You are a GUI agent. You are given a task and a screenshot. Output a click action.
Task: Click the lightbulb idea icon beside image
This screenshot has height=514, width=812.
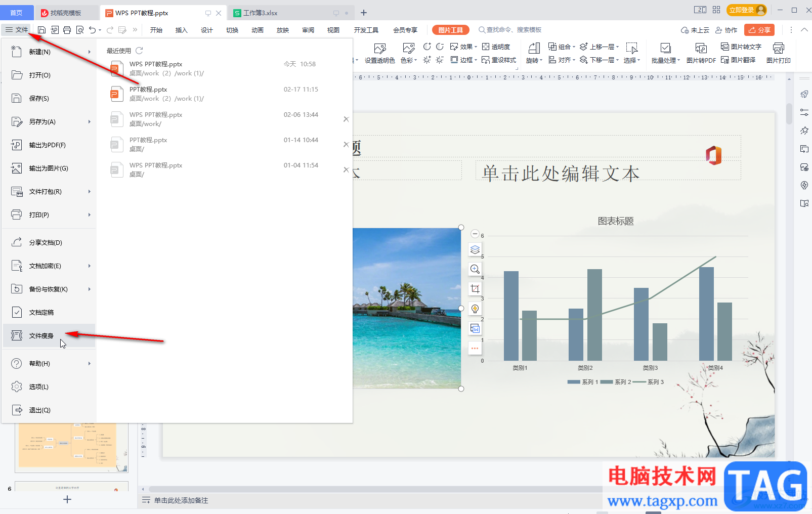pyautogui.click(x=475, y=309)
